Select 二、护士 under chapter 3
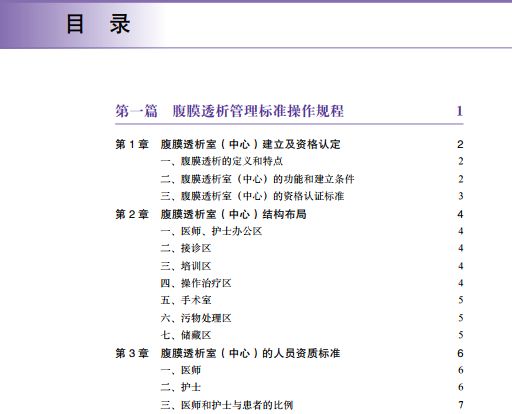 click(181, 387)
